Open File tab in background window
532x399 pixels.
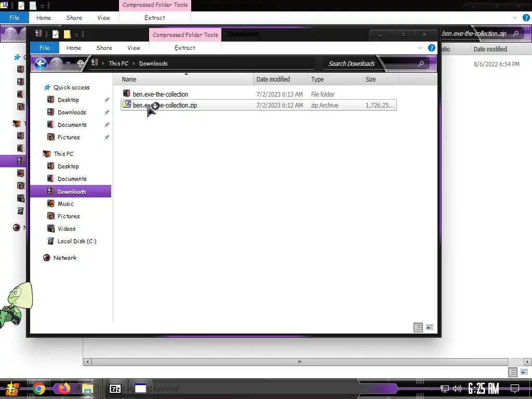point(14,18)
